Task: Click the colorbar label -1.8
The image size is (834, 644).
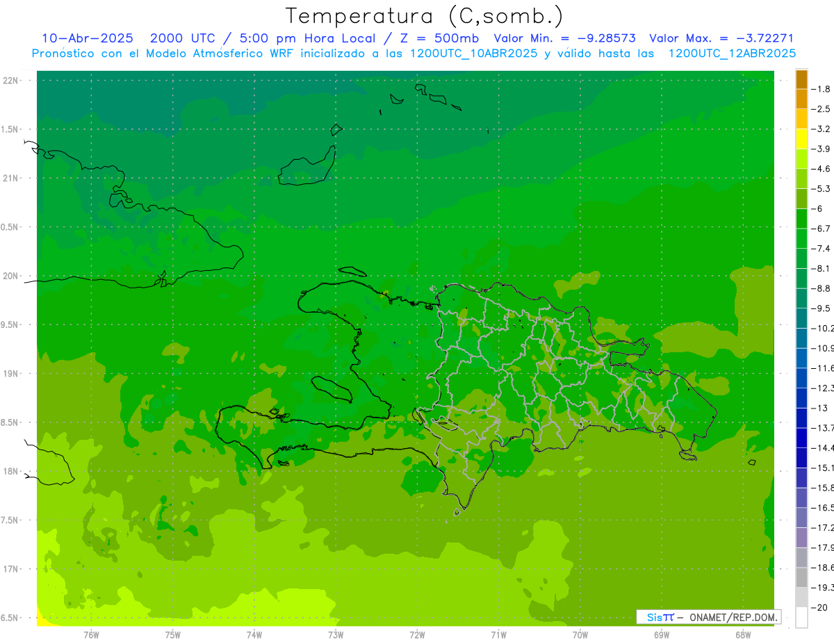Action: pyautogui.click(x=821, y=89)
